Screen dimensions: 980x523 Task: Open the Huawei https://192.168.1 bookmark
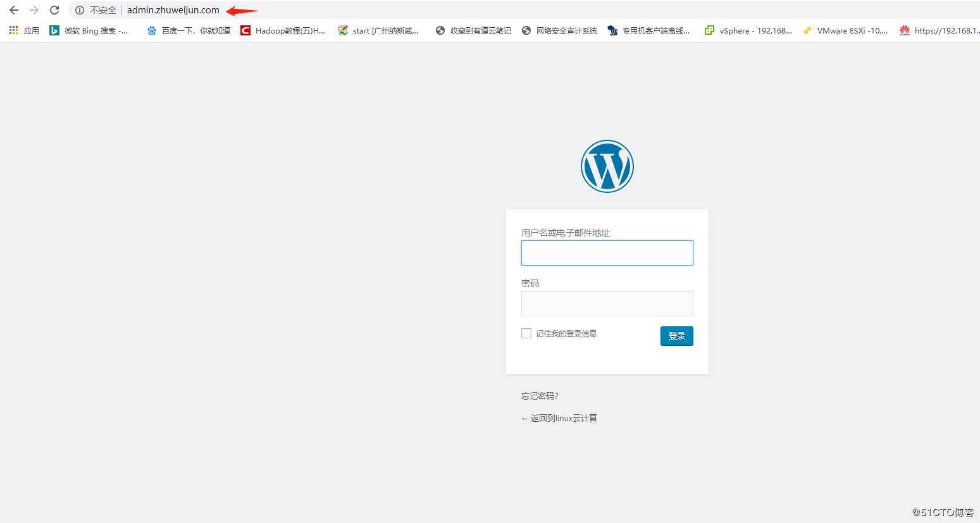click(x=940, y=30)
